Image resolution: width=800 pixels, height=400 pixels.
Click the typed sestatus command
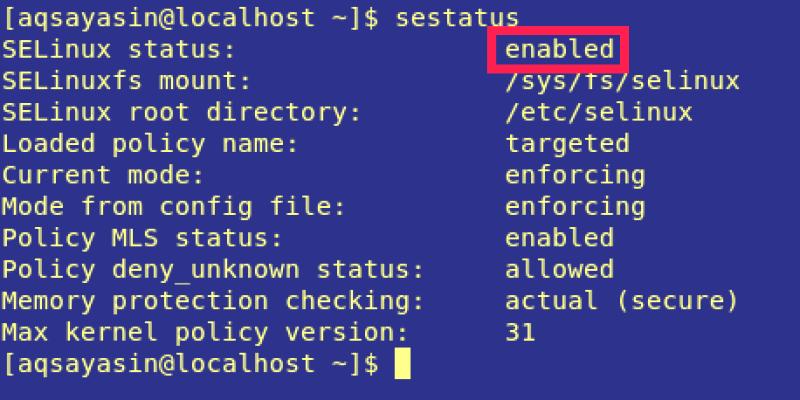tap(457, 18)
